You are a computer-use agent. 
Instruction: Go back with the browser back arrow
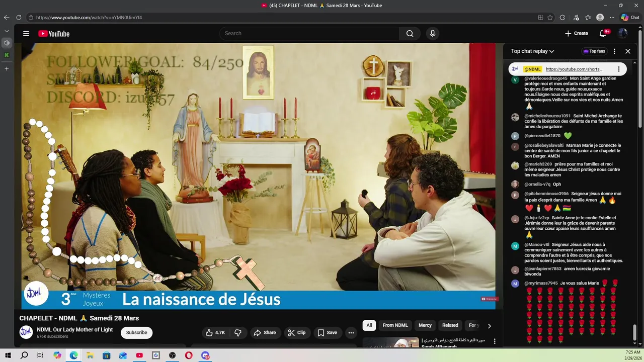click(x=7, y=17)
